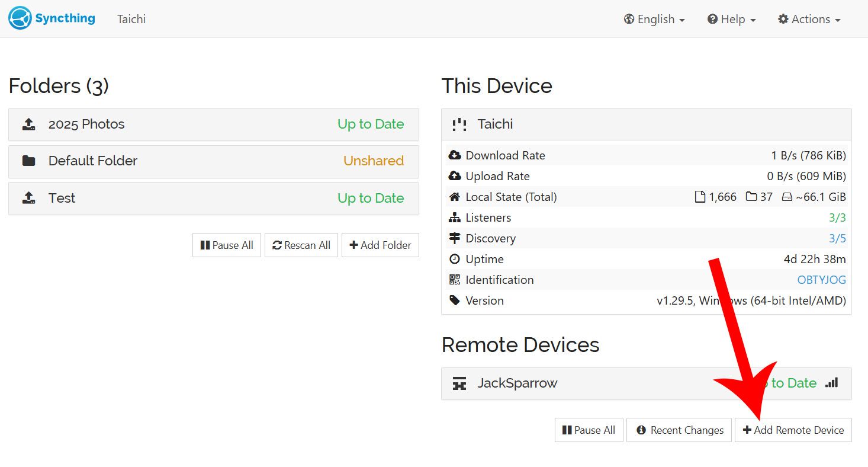Click the Up to Date status of Test
868x467 pixels.
pos(371,199)
